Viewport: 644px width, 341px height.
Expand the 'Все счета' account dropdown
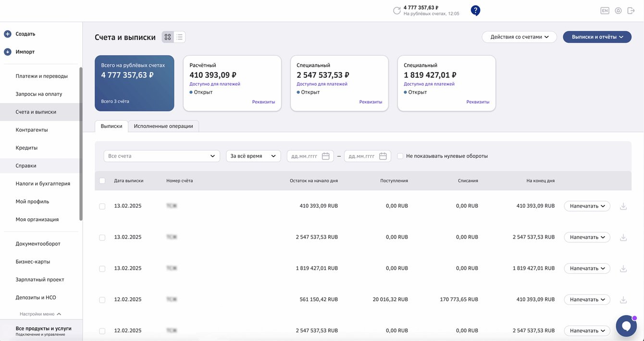[x=162, y=156]
